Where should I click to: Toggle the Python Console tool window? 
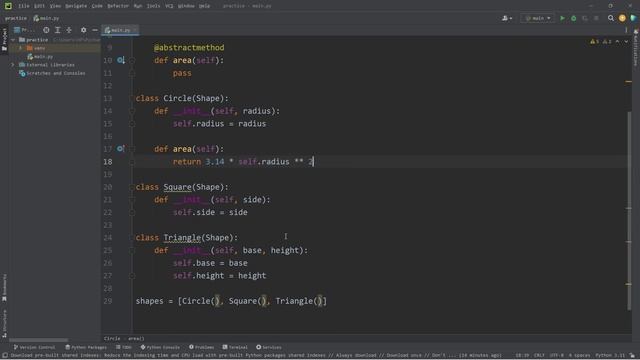(x=160, y=347)
